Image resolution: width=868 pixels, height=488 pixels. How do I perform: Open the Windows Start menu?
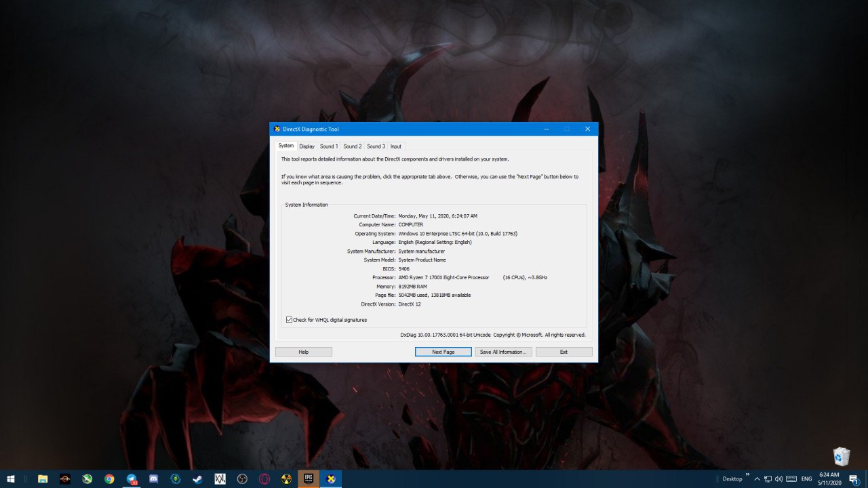11,479
